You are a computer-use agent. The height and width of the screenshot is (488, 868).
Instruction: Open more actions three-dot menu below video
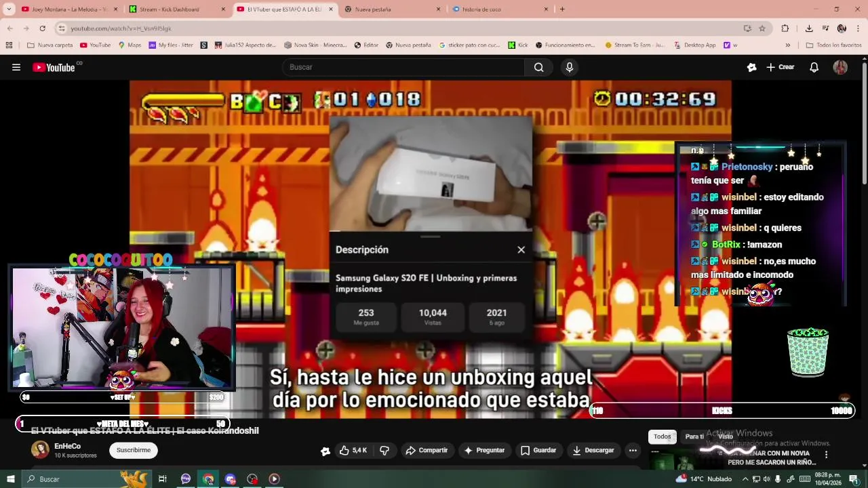point(633,450)
